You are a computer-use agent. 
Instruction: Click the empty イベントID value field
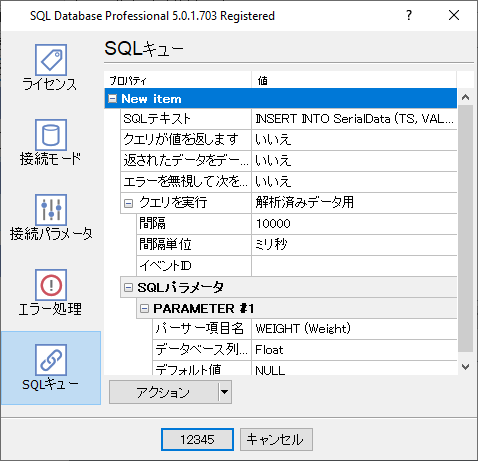354,266
